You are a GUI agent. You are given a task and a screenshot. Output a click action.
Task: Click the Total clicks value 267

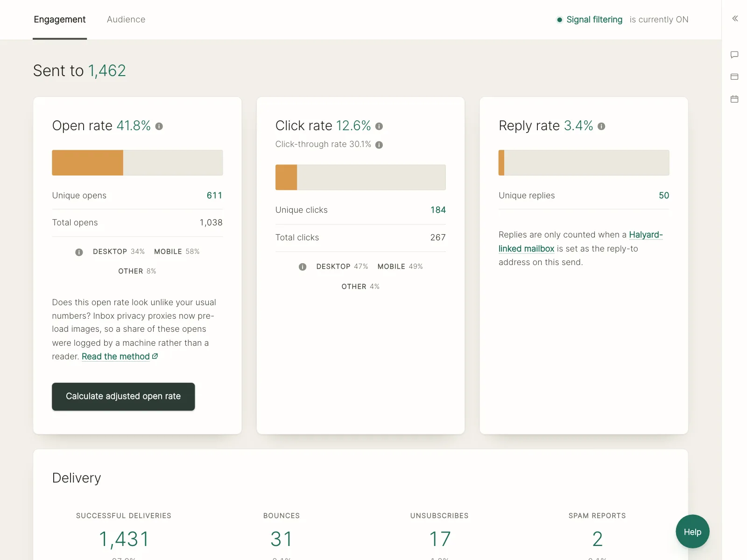tap(438, 238)
